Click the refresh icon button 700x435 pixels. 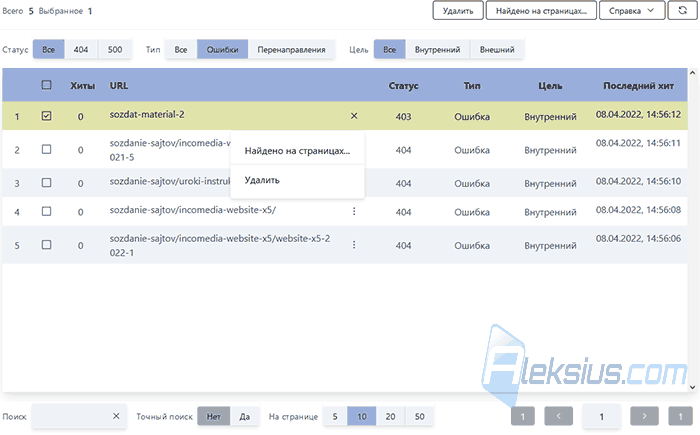(x=682, y=10)
